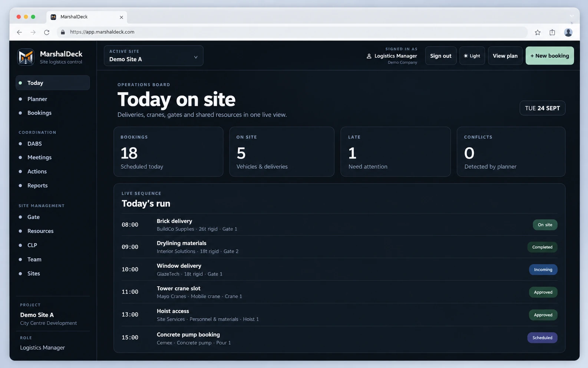
Task: Click Logistics Manager signed-in name
Action: 396,56
